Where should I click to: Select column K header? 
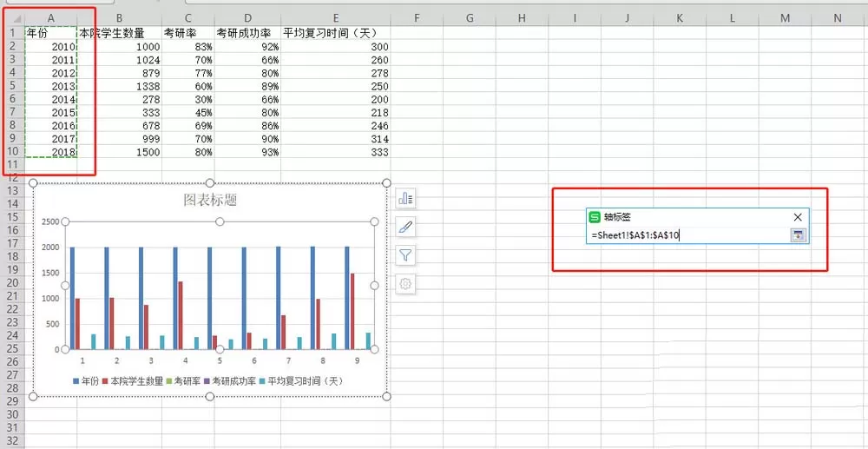tap(680, 19)
